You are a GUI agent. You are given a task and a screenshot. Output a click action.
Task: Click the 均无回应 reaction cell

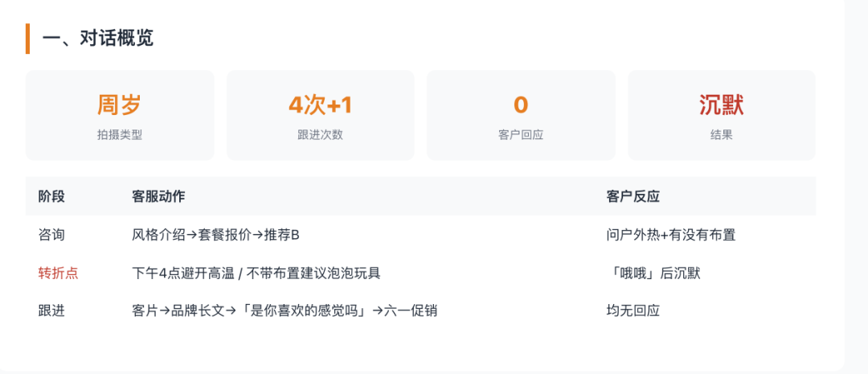click(633, 310)
